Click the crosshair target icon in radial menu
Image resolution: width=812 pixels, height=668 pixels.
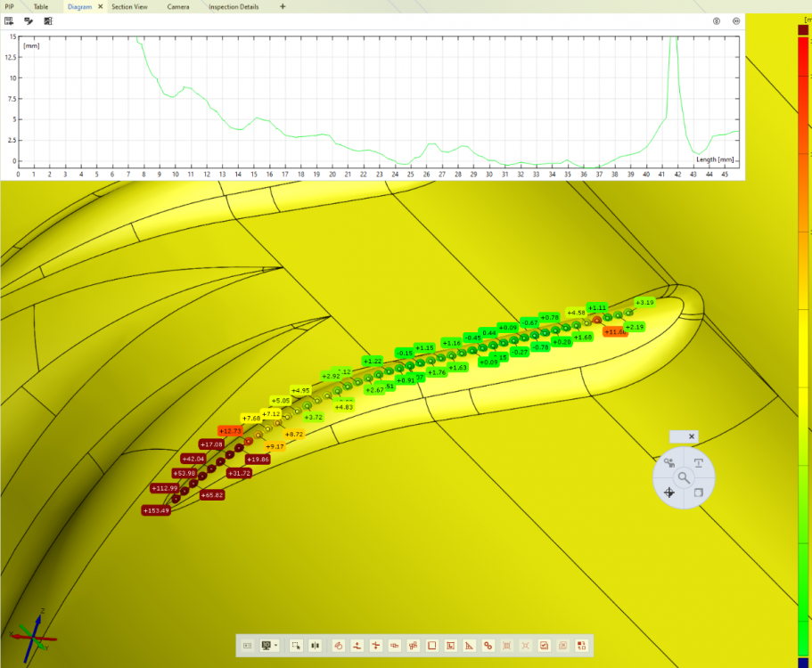point(668,492)
